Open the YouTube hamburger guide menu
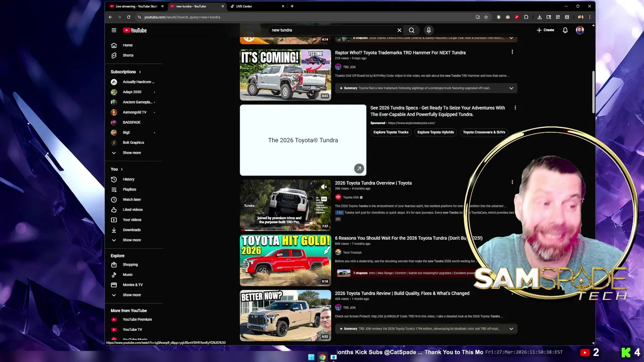Screen dimensions: 644x362 click(x=114, y=30)
